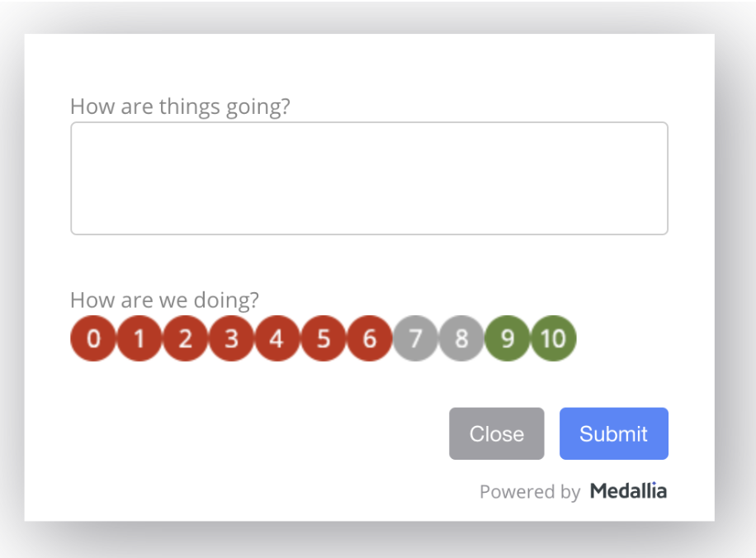Select gray rating 7 circle

tap(416, 338)
